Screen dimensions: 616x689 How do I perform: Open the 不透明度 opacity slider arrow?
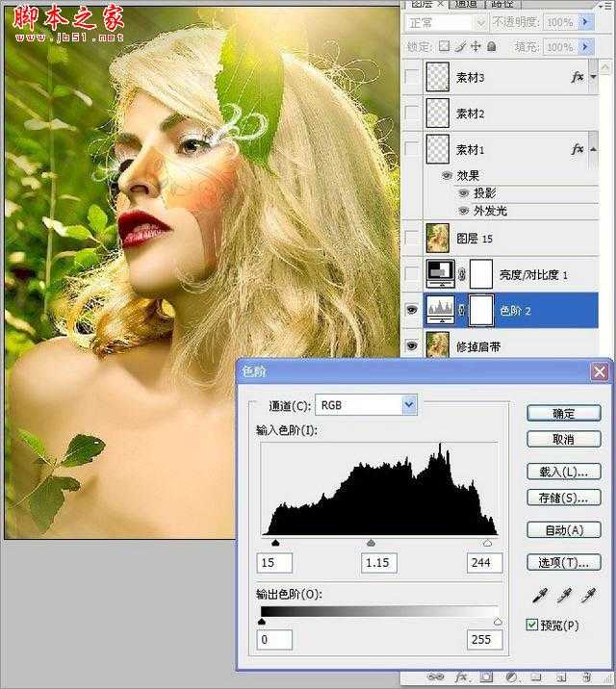coord(585,21)
